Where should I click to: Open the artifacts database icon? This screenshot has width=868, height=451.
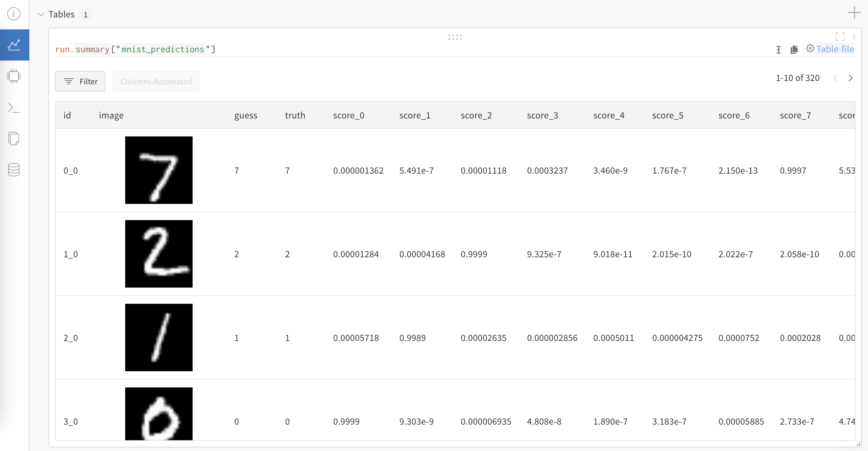14,170
